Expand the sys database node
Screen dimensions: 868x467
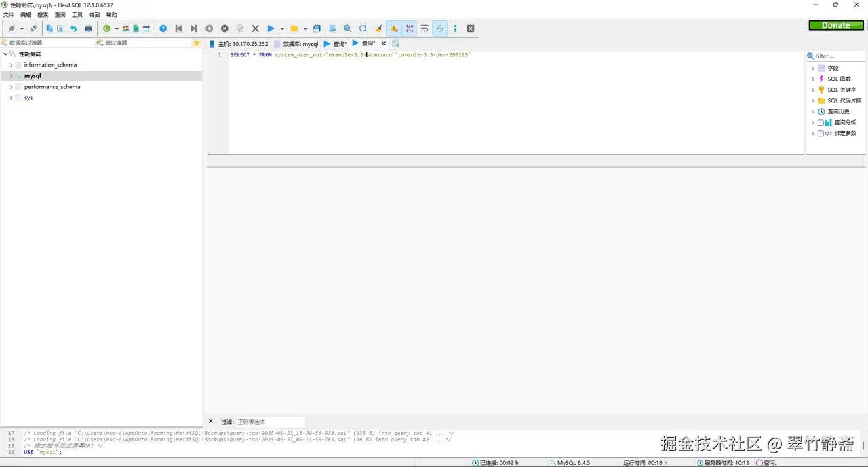[x=11, y=98]
